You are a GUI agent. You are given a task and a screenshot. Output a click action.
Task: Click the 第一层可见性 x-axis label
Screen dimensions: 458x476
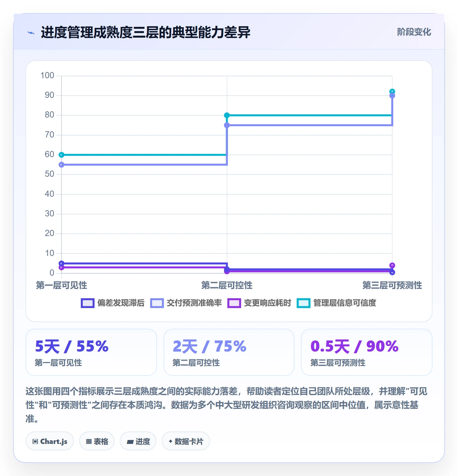pos(62,285)
